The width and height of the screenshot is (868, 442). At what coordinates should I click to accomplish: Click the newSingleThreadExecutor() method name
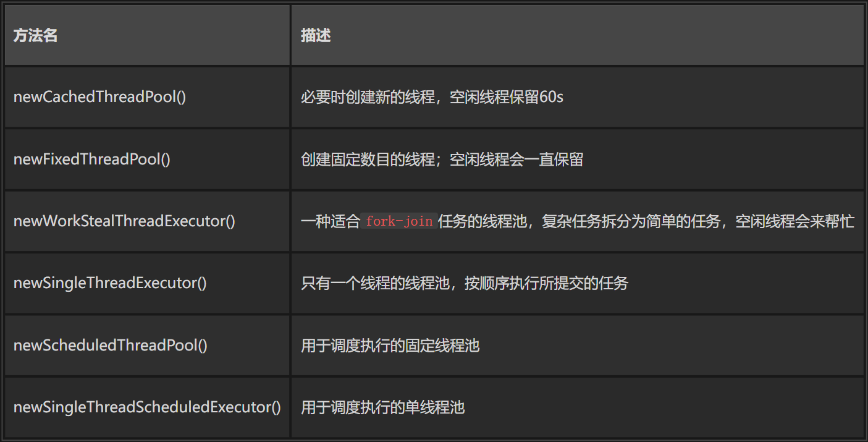coord(110,283)
